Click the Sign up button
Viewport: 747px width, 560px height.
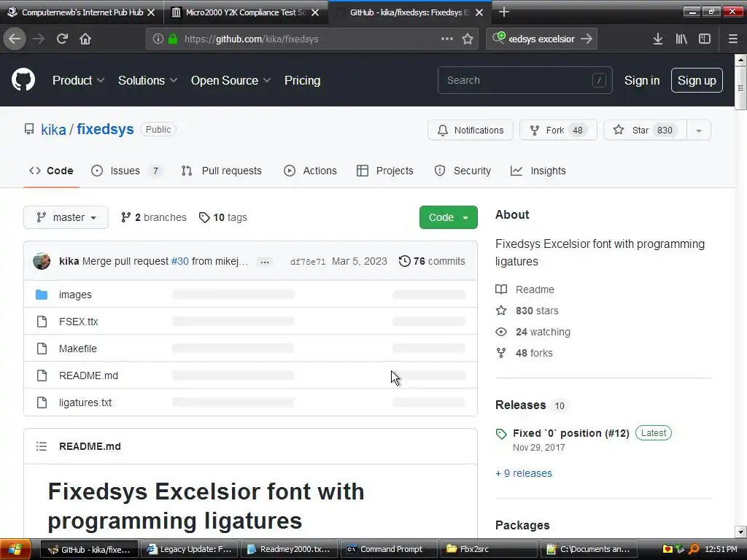(x=697, y=80)
